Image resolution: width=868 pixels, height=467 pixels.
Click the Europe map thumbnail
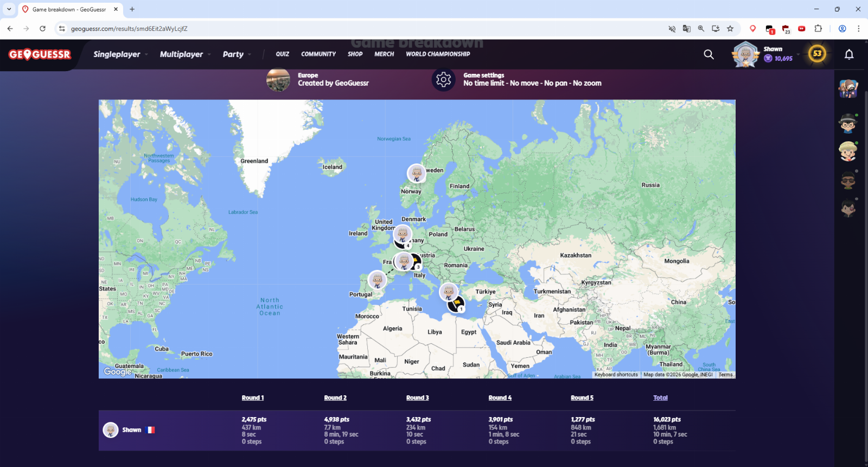[x=278, y=80]
